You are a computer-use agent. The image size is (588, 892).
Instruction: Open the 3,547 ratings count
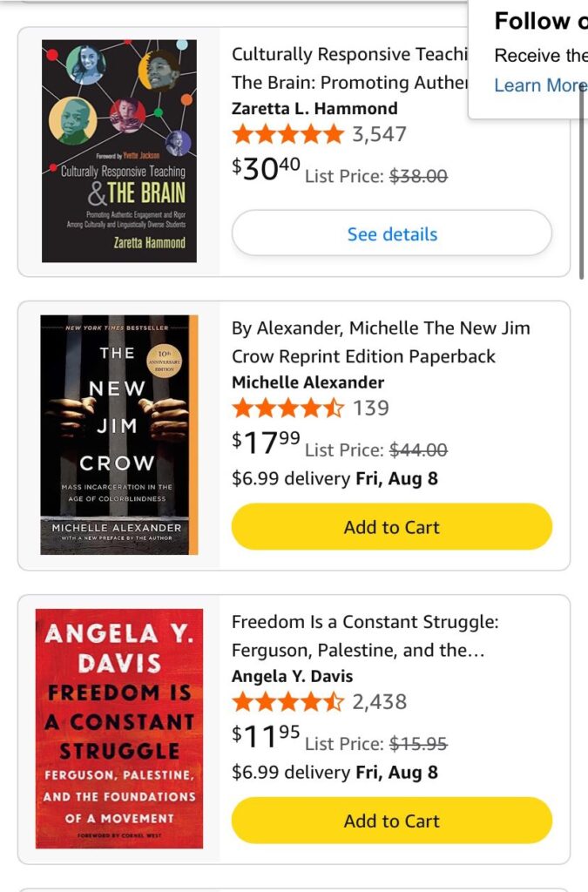pyautogui.click(x=379, y=134)
